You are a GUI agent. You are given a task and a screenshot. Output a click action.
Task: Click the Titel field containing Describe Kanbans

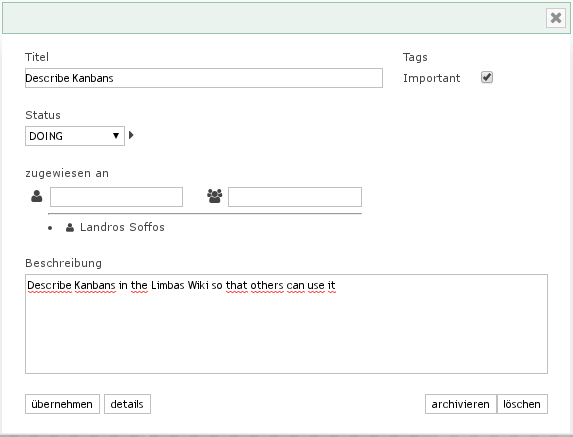click(x=204, y=78)
